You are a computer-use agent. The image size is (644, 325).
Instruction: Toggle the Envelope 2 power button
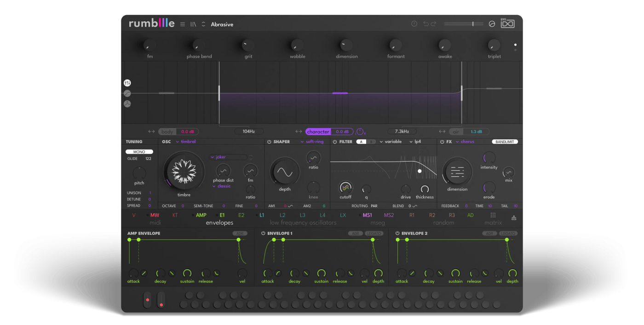tap(397, 233)
